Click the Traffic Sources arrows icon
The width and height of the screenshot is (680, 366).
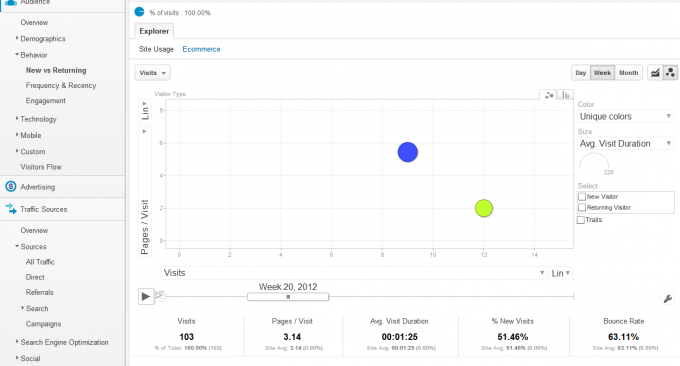11,209
